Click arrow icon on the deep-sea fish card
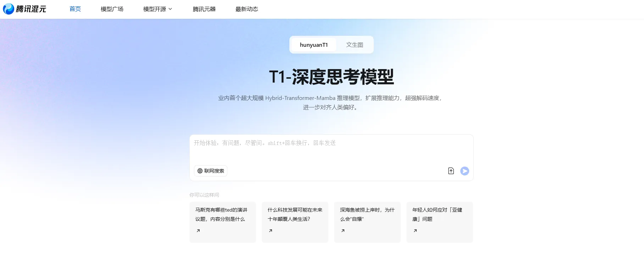 coord(343,231)
